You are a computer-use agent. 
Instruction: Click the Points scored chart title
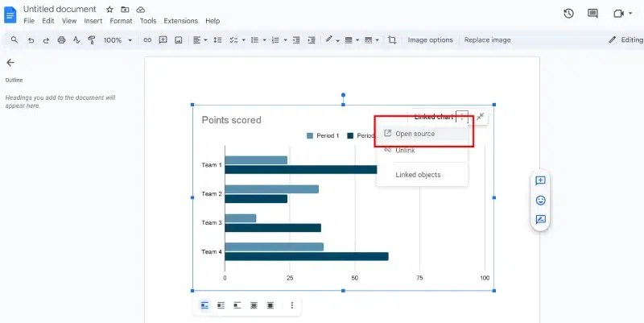231,120
